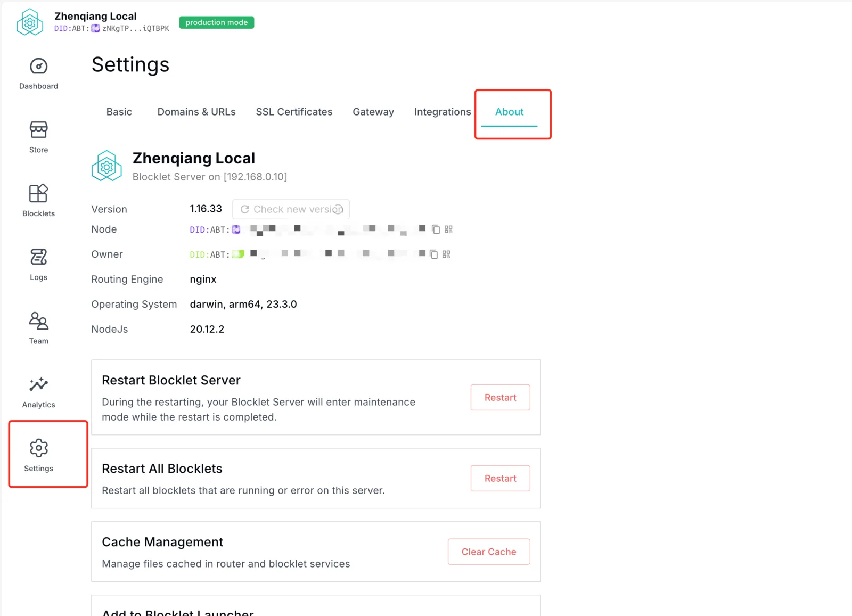
Task: Open Logs from sidebar
Action: pyautogui.click(x=38, y=265)
